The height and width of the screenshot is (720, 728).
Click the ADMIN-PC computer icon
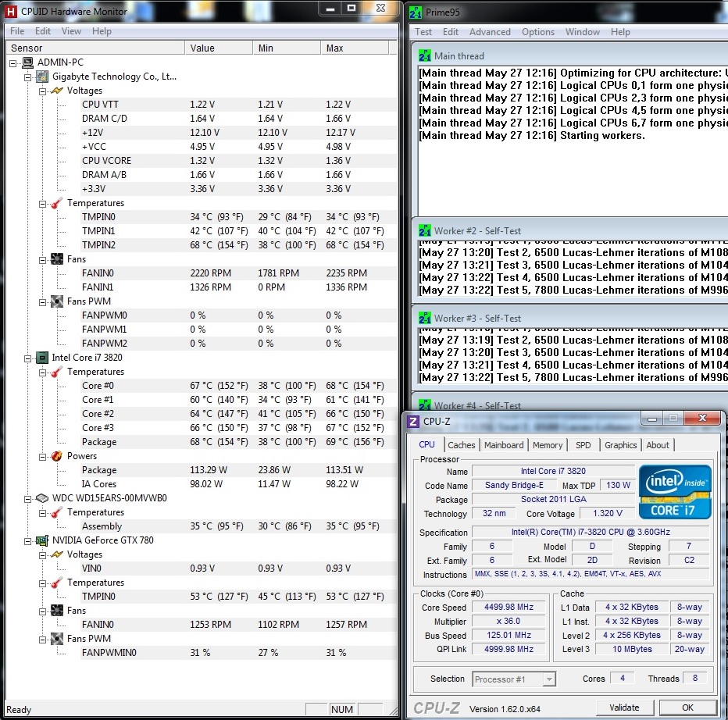coord(28,62)
